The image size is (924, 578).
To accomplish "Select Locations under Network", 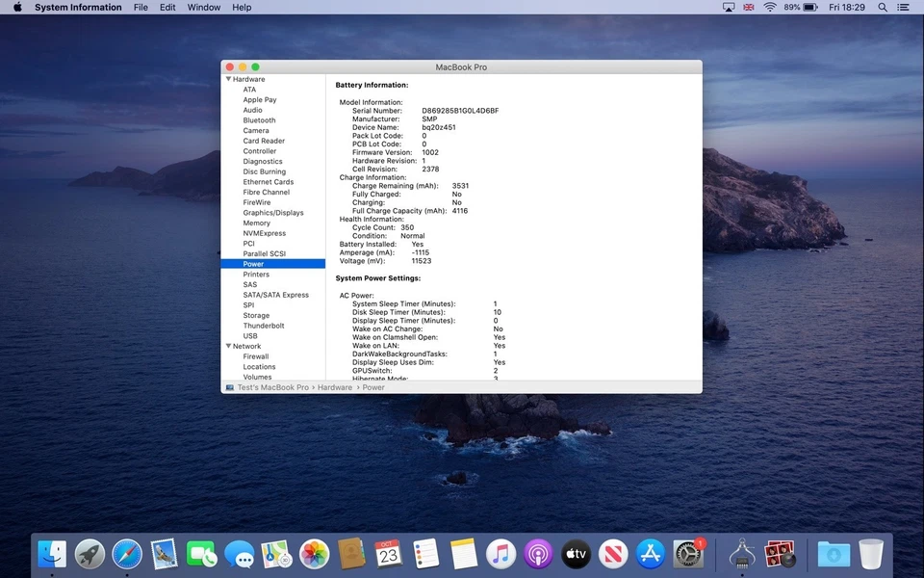I will tap(259, 366).
